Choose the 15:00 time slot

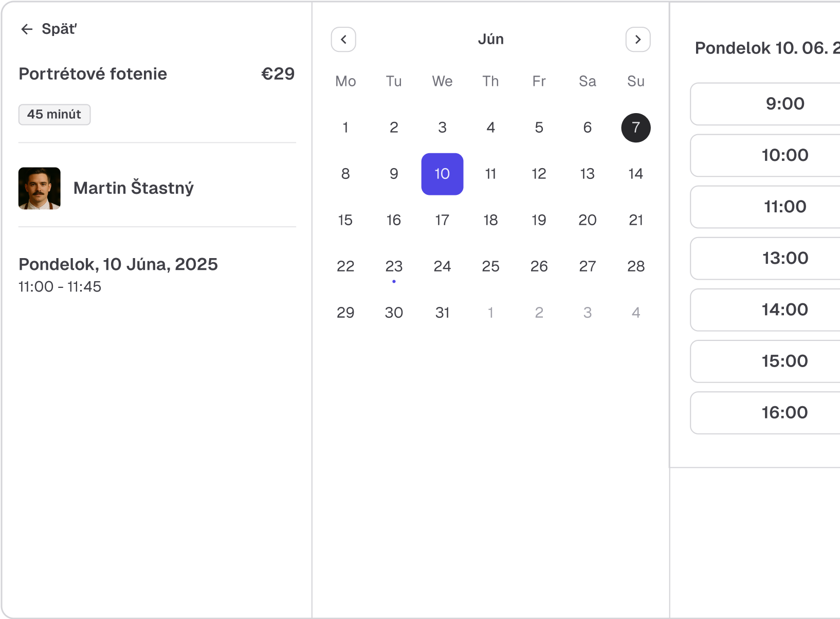(x=784, y=361)
